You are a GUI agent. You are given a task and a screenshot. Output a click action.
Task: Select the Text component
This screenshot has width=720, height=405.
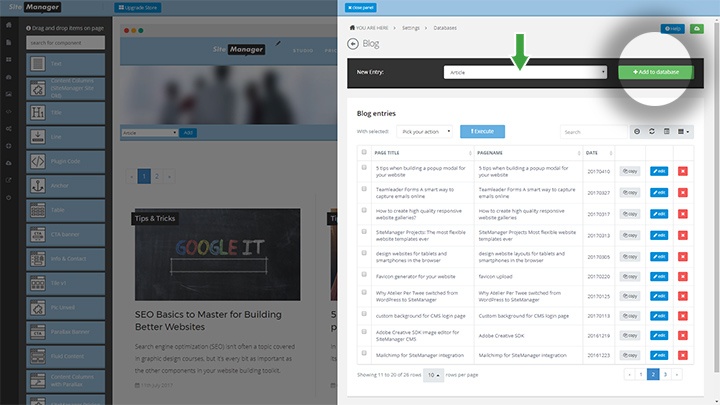click(65, 64)
